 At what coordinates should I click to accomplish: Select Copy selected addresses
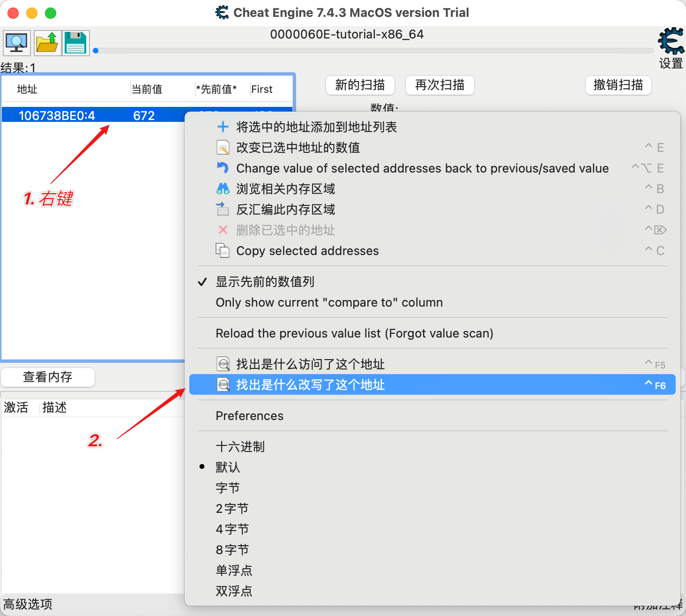(x=432, y=250)
